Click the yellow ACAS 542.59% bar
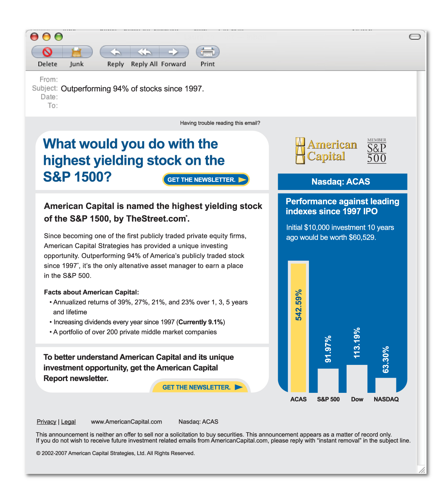This screenshot has height=500, width=448. pyautogui.click(x=298, y=327)
